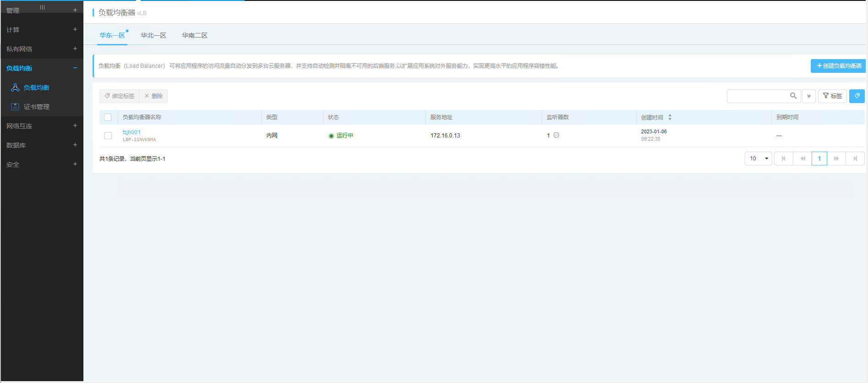Click the 创建负载均衡器 button
The width and height of the screenshot is (868, 383).
[839, 66]
